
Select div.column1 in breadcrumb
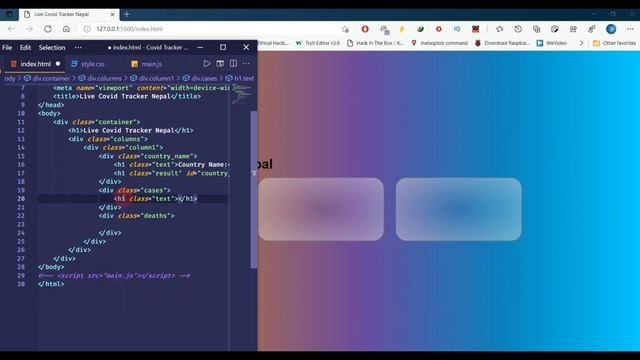tap(152, 78)
